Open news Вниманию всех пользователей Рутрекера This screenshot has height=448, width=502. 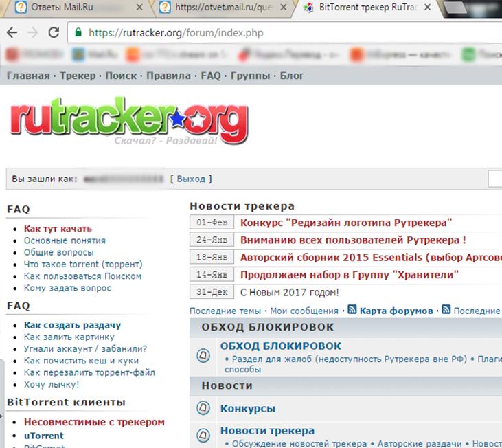(353, 240)
